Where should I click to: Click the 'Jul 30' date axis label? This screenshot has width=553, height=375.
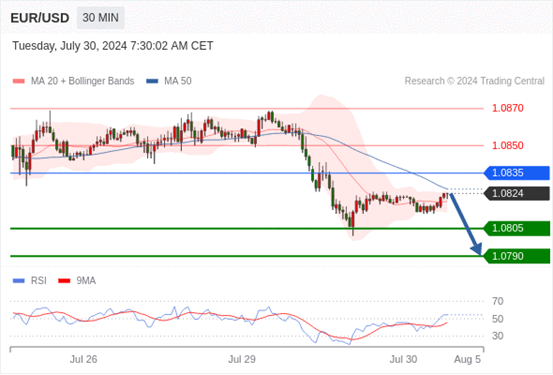pos(403,359)
